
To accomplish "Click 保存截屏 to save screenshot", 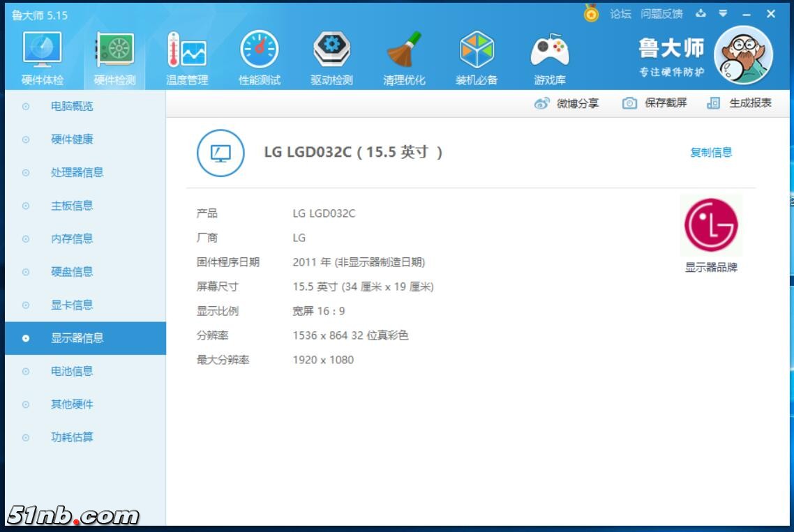I will 654,103.
